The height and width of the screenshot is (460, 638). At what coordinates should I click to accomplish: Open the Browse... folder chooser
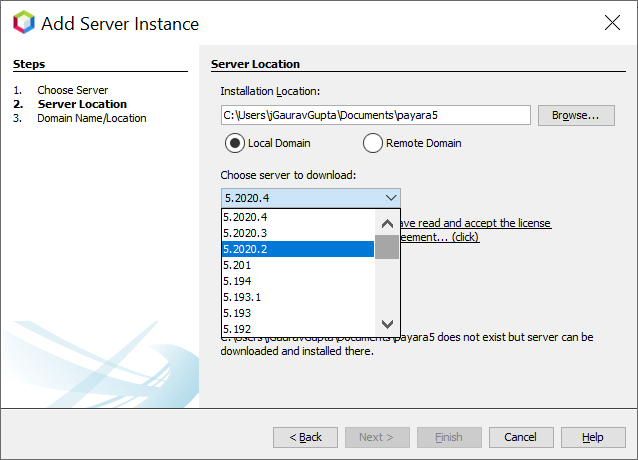click(576, 116)
